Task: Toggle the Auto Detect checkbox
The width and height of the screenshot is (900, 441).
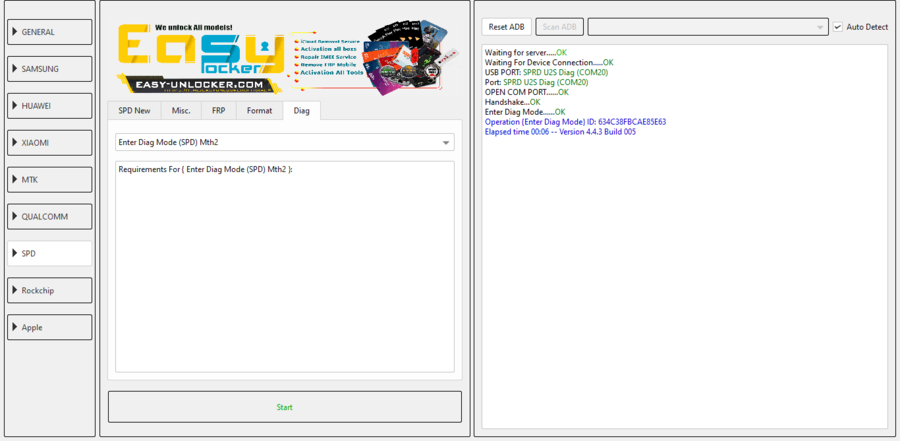Action: click(838, 27)
